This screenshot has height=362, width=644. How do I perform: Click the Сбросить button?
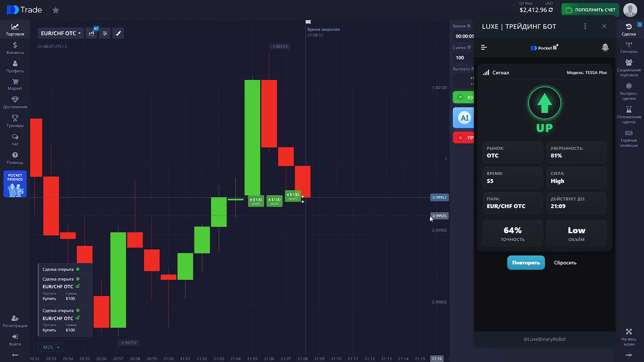click(x=565, y=263)
